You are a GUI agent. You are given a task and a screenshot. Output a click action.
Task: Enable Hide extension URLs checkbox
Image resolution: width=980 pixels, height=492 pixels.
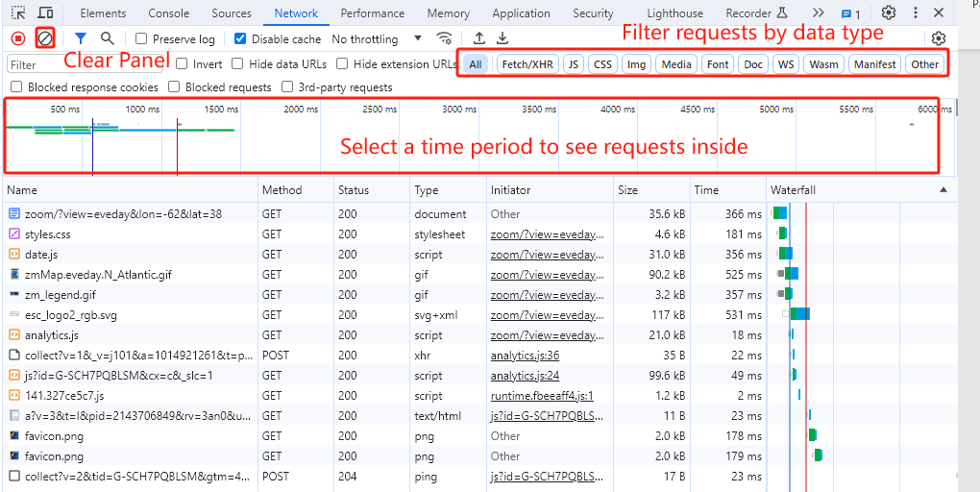[342, 63]
